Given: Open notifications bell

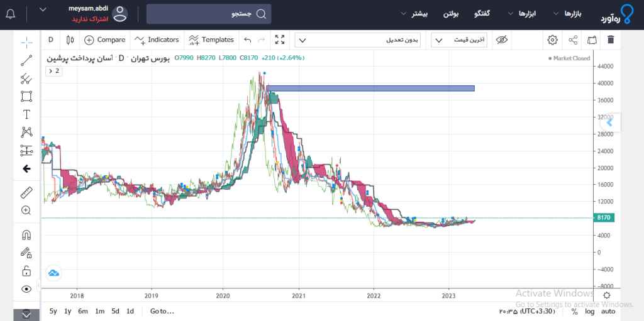Looking at the screenshot, I should pyautogui.click(x=11, y=14).
